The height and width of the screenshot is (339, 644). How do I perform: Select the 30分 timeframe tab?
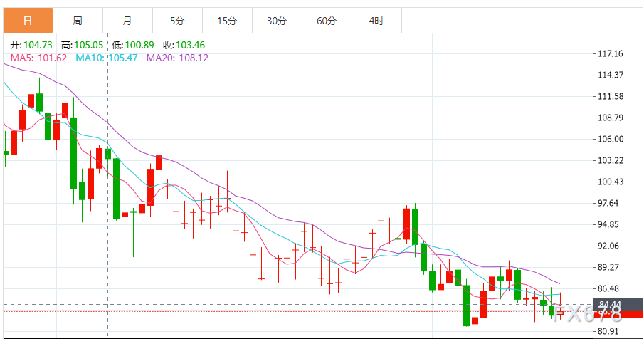(x=277, y=20)
